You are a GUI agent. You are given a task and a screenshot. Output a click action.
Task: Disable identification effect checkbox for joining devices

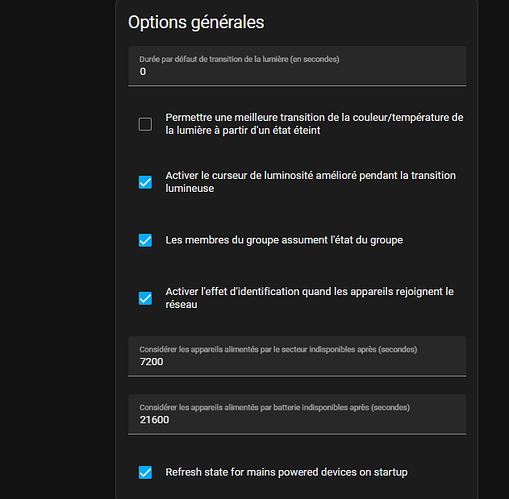(145, 298)
